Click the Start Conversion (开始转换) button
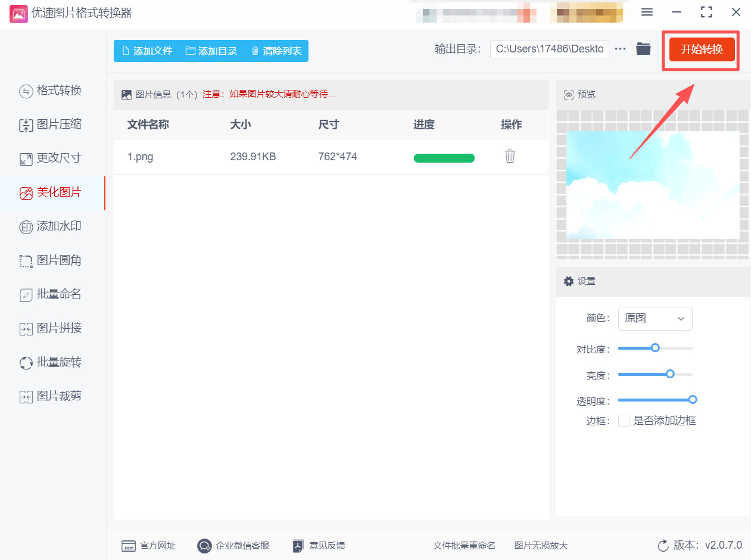This screenshot has height=560, width=751. point(702,49)
